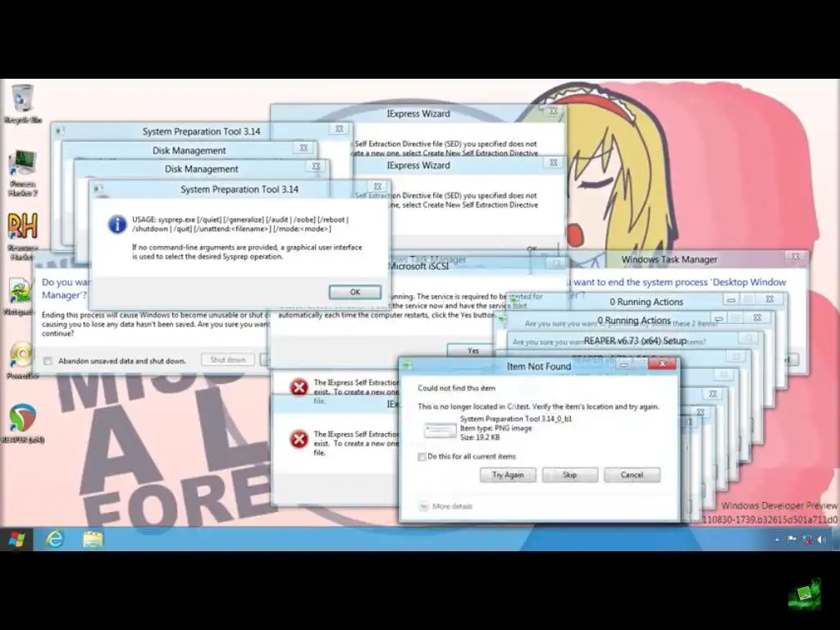
Task: Close the back Disk Management window
Action: coord(304,148)
